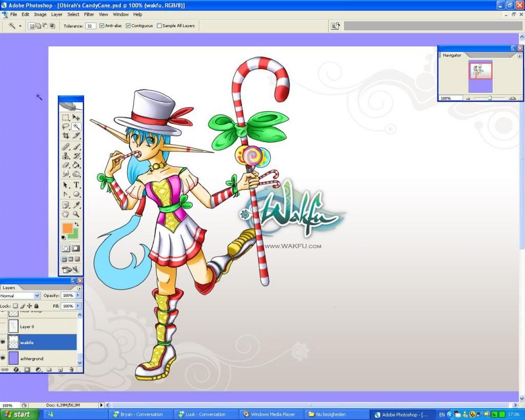Select the Notes tool
The image size is (525, 420).
66,205
